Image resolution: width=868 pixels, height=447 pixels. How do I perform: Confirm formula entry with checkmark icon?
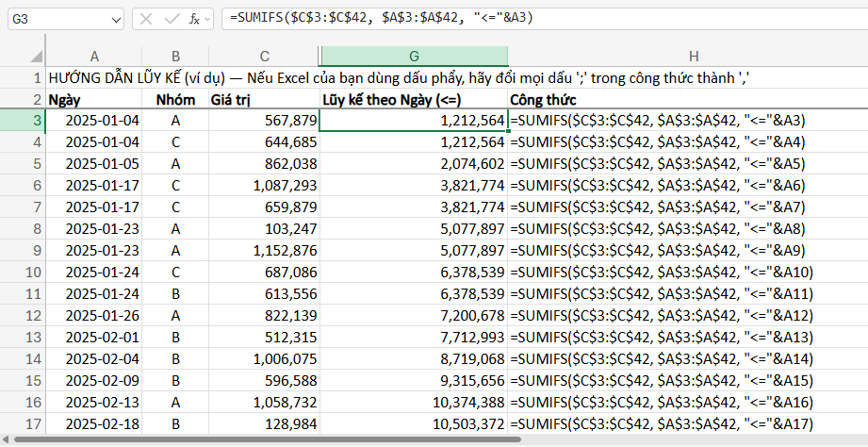tap(172, 20)
